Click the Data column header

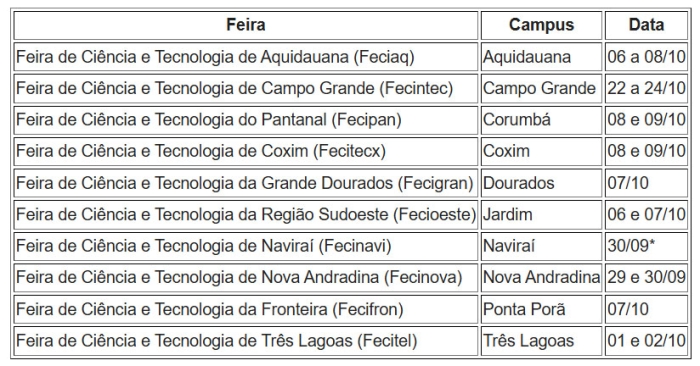tap(646, 25)
